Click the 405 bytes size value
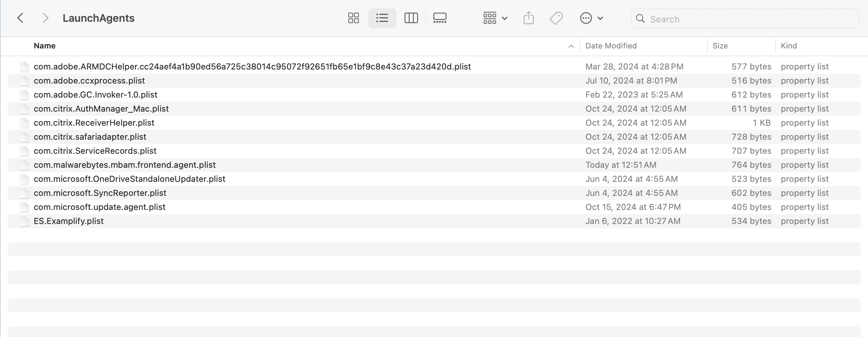The width and height of the screenshot is (868, 337). point(751,207)
